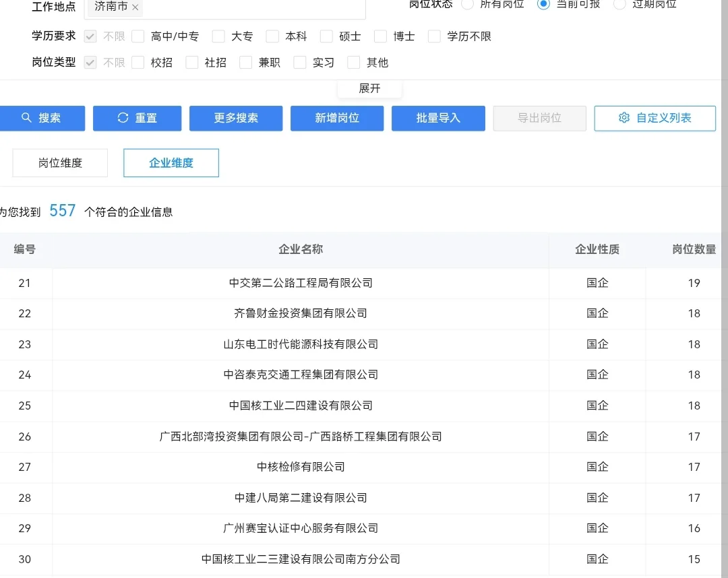The image size is (728, 578).
Task: Select 中建八局第二建设有限公司 row
Action: pyautogui.click(x=360, y=498)
